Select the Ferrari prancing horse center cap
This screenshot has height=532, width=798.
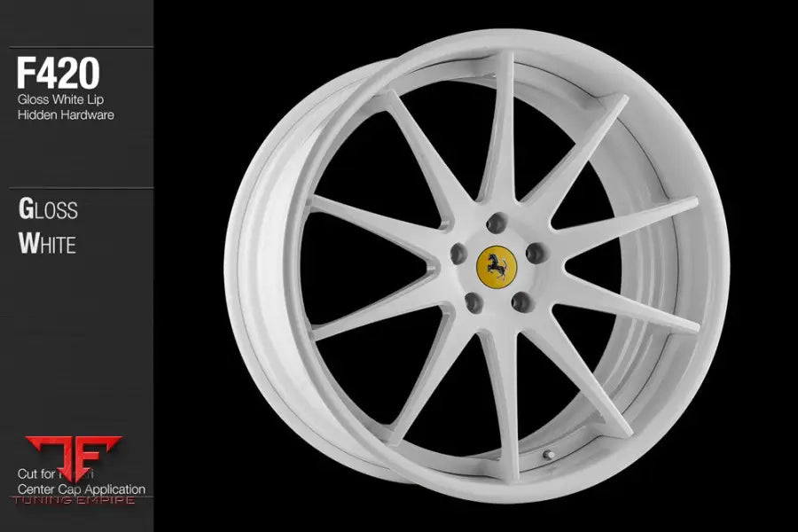497,267
